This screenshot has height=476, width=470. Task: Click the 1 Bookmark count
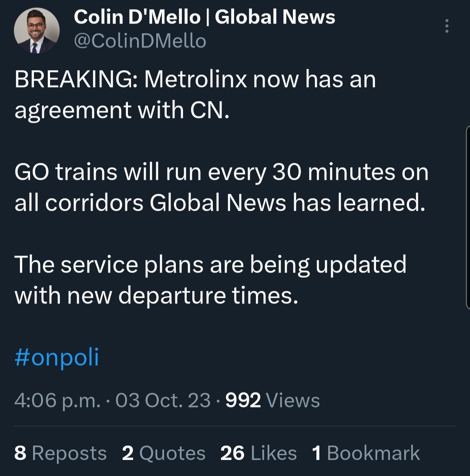click(x=366, y=453)
